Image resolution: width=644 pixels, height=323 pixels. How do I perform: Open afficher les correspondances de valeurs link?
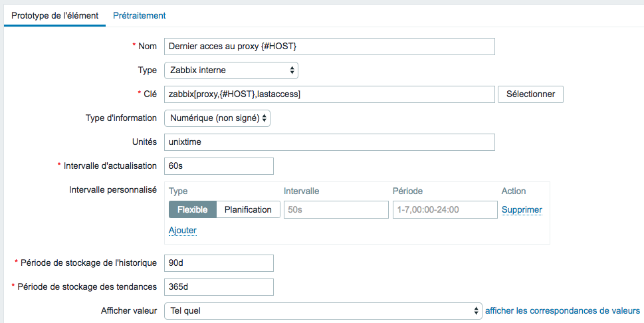click(x=562, y=310)
